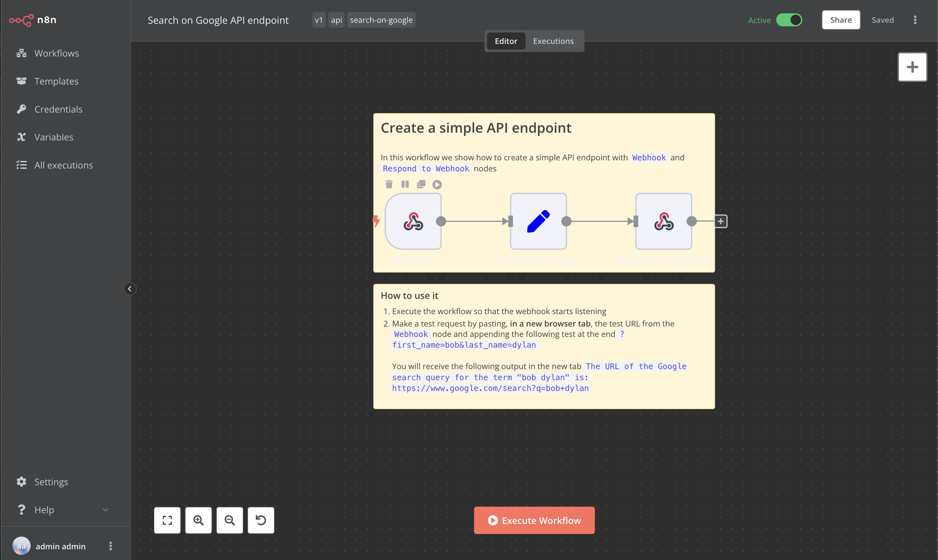
Task: Add a node after Respond to Webhook
Action: pos(721,221)
